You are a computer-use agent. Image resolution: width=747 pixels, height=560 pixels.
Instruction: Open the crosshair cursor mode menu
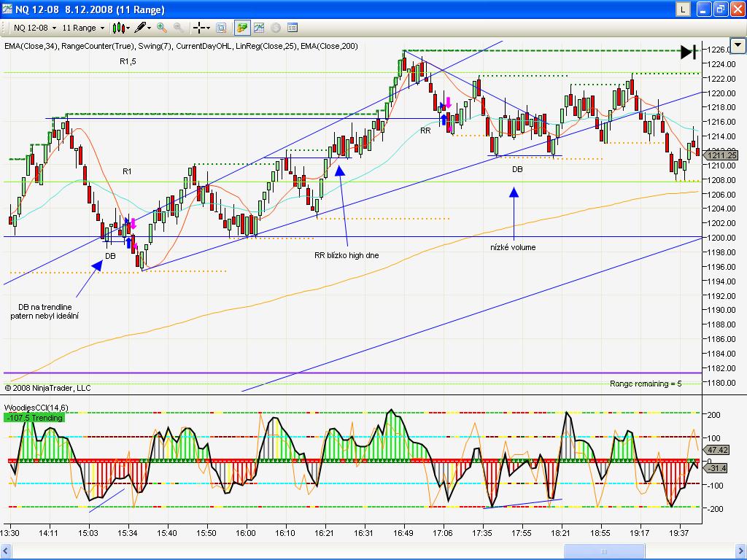[201, 28]
